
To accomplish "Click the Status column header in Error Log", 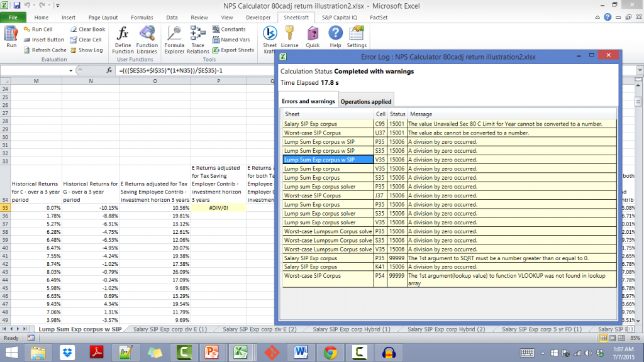I will pyautogui.click(x=397, y=114).
